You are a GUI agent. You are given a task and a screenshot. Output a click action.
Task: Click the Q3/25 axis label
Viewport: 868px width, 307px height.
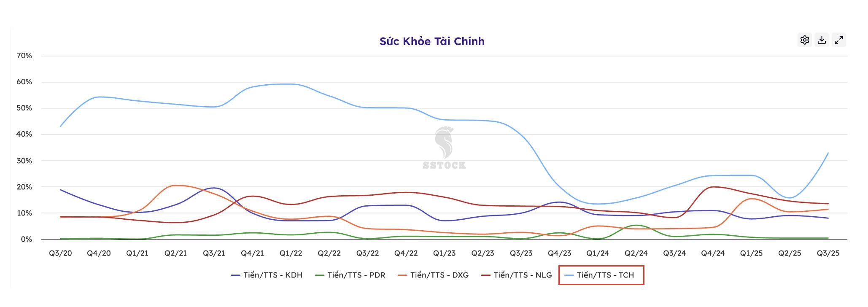tap(828, 253)
